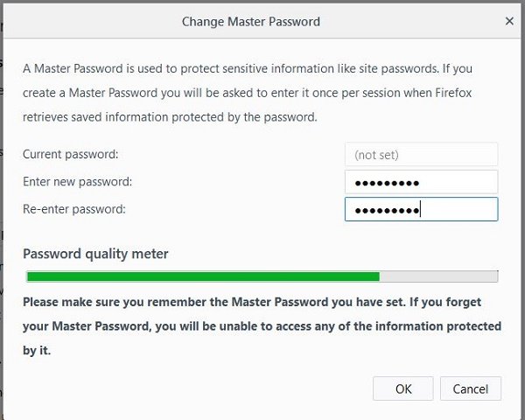This screenshot has height=420, width=525.
Task: Confirm the new password with OK
Action: [x=403, y=388]
